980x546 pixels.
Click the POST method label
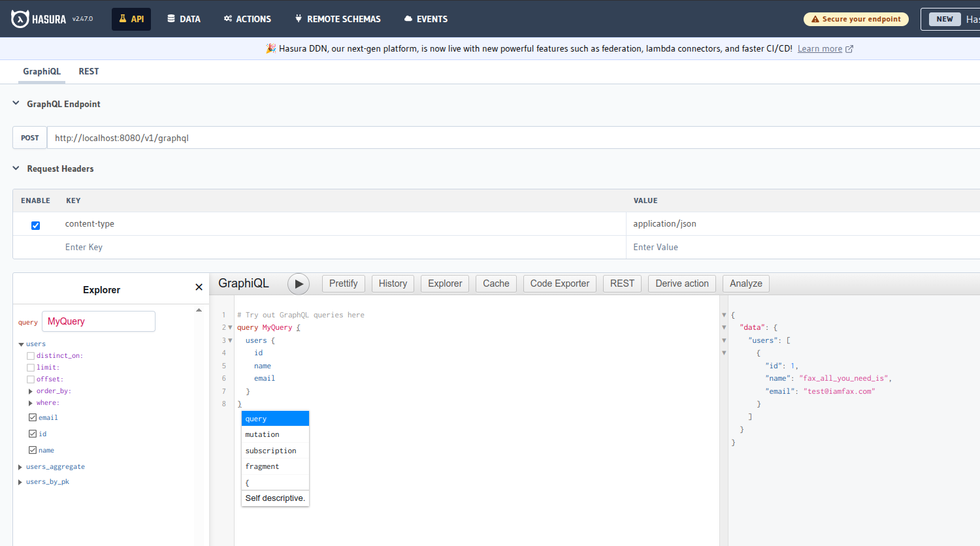(x=30, y=138)
